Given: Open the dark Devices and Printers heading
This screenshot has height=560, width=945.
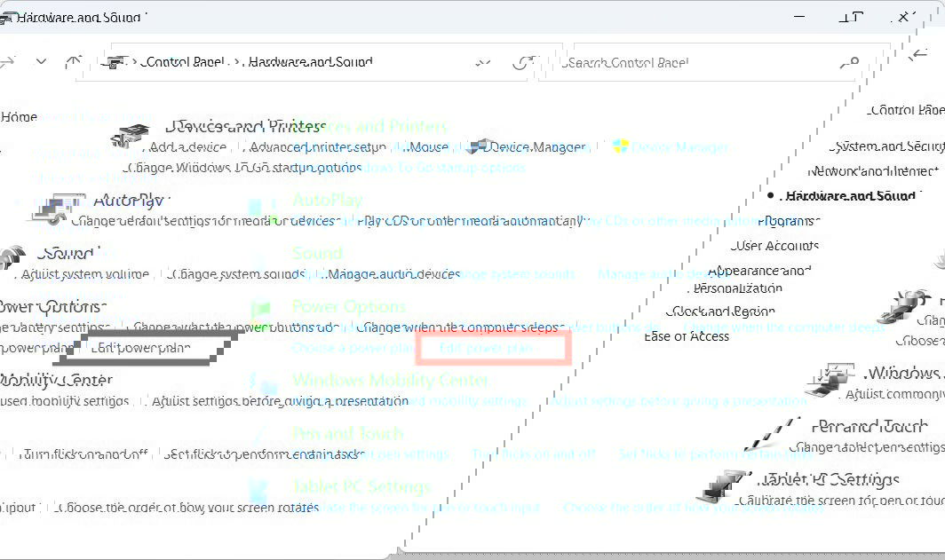Looking at the screenshot, I should (x=246, y=126).
